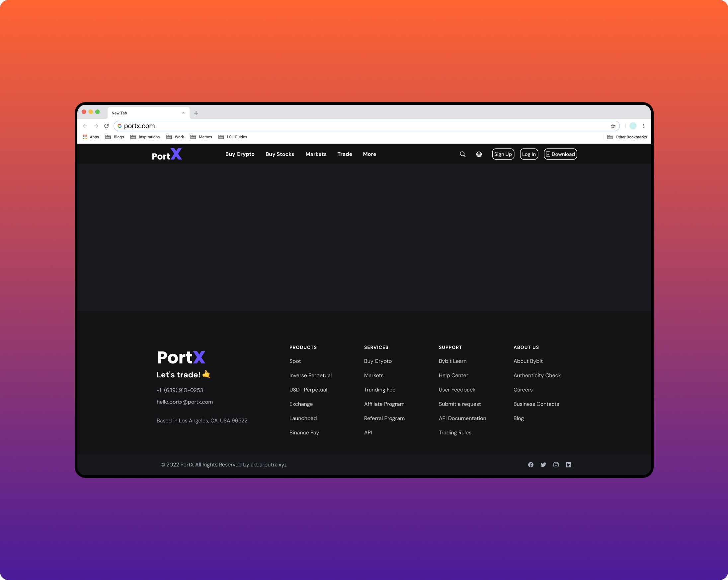Click the Buy Crypto navigation tab
Screen dimensions: 728x580
[239, 154]
